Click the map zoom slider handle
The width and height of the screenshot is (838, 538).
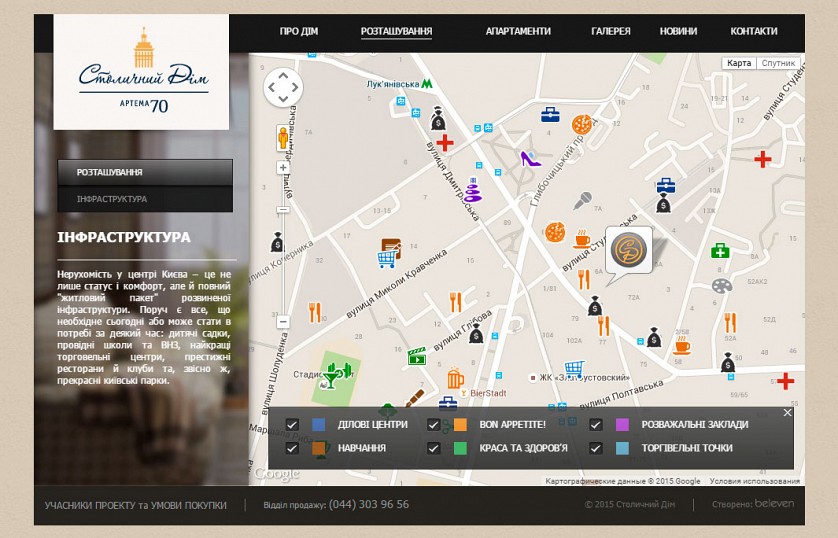[x=283, y=210]
